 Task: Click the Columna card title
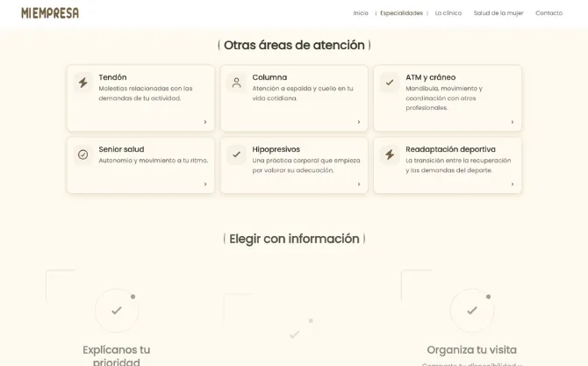coord(269,77)
